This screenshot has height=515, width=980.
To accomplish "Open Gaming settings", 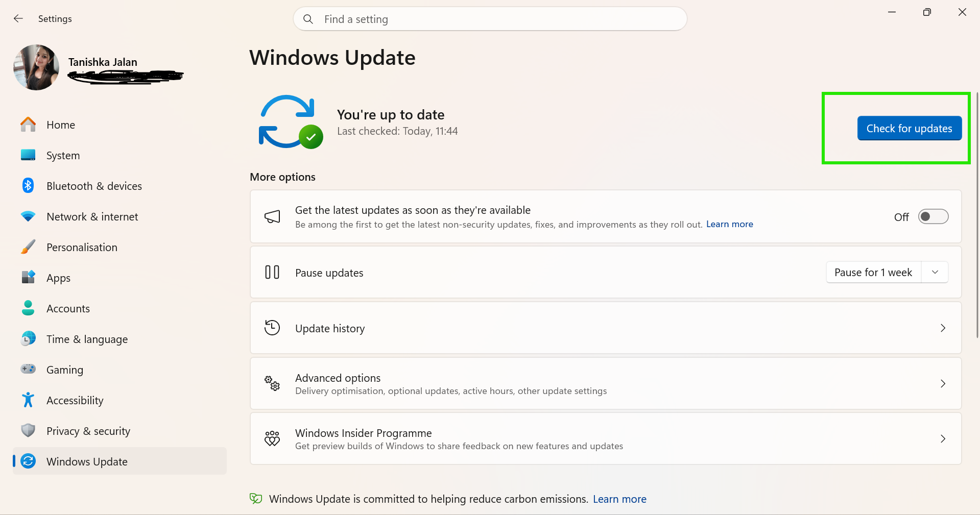I will (x=119, y=370).
